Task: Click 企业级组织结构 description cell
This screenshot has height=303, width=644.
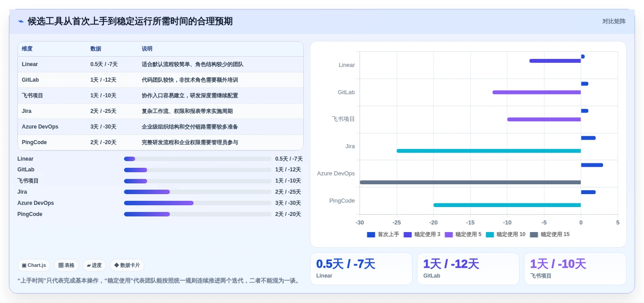Action: [x=190, y=127]
